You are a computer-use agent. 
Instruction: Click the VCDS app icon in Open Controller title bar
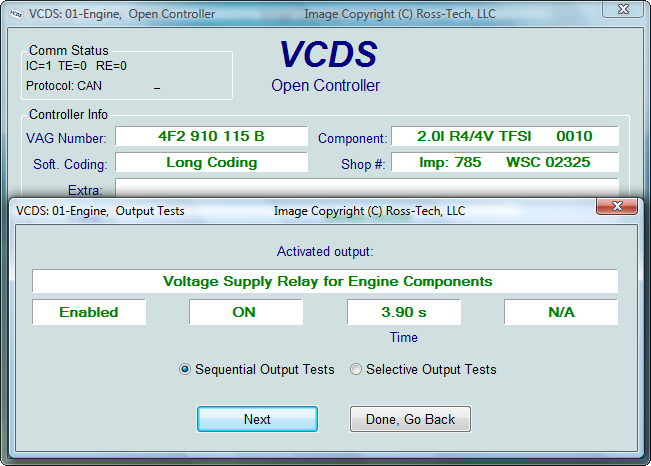point(16,14)
